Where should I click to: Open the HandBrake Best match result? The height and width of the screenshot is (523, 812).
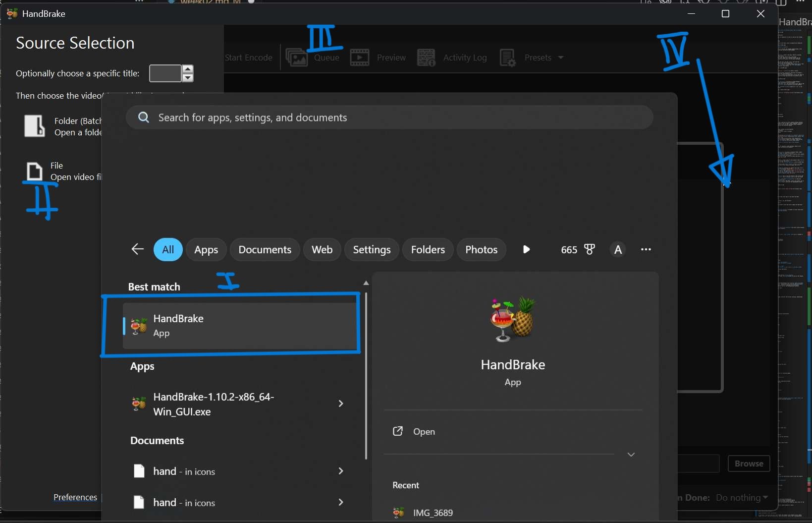point(240,326)
